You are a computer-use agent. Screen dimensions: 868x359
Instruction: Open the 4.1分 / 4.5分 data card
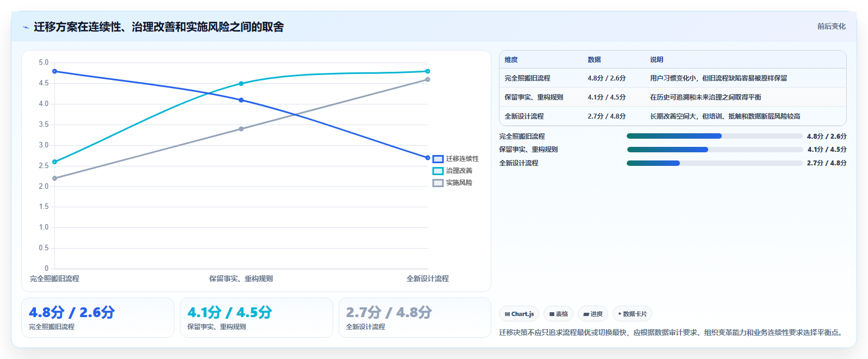[257, 318]
